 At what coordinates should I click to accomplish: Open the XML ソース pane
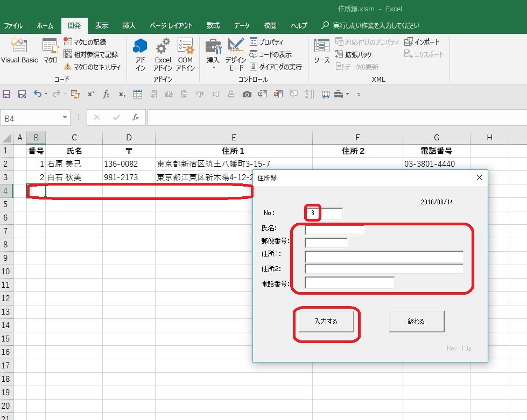point(322,51)
